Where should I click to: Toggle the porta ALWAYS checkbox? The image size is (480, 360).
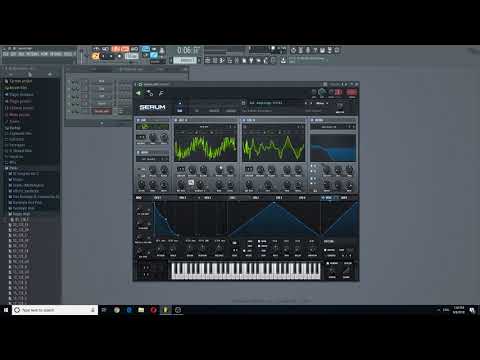coord(328,263)
